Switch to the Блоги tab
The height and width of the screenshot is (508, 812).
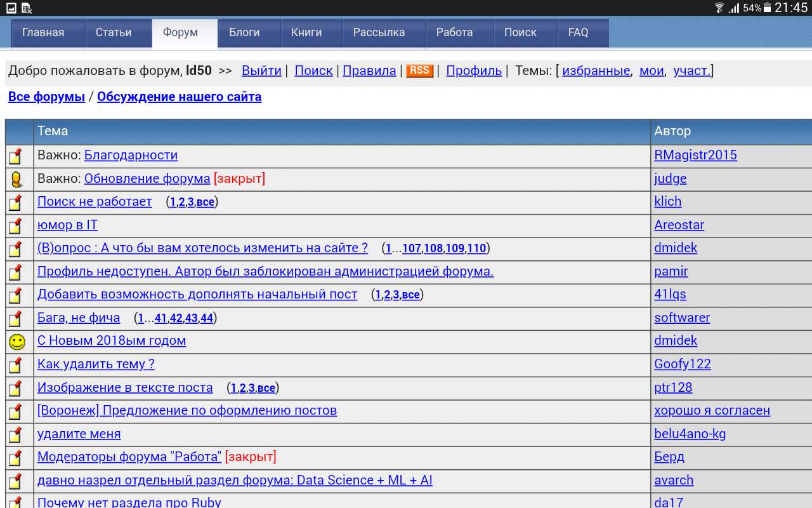click(x=244, y=32)
